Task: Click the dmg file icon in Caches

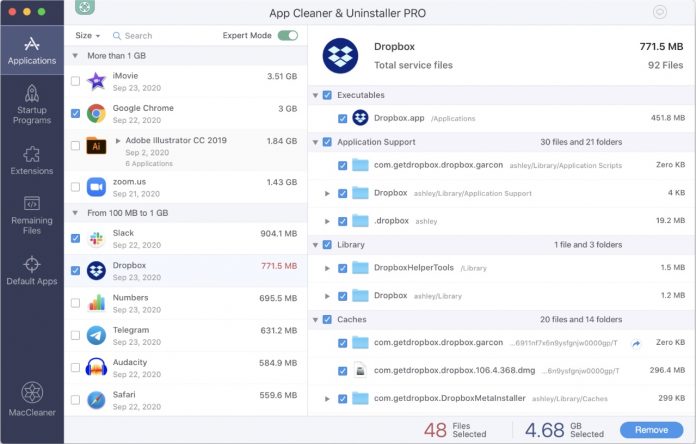Action: pos(360,370)
